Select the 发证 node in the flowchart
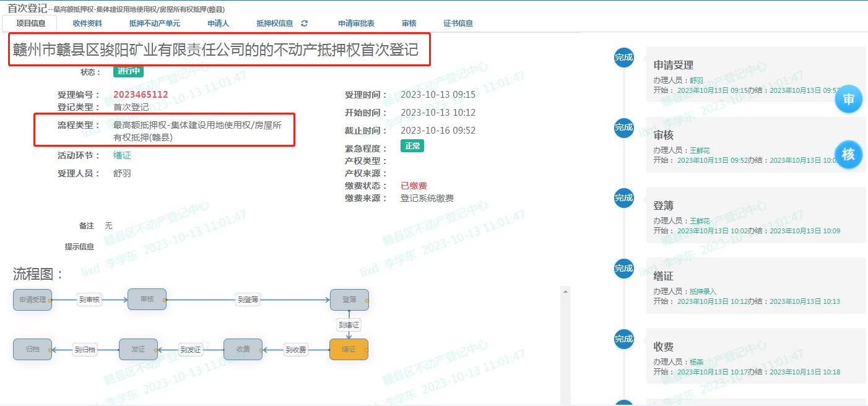Viewport: 868px width, 406px height. click(138, 350)
